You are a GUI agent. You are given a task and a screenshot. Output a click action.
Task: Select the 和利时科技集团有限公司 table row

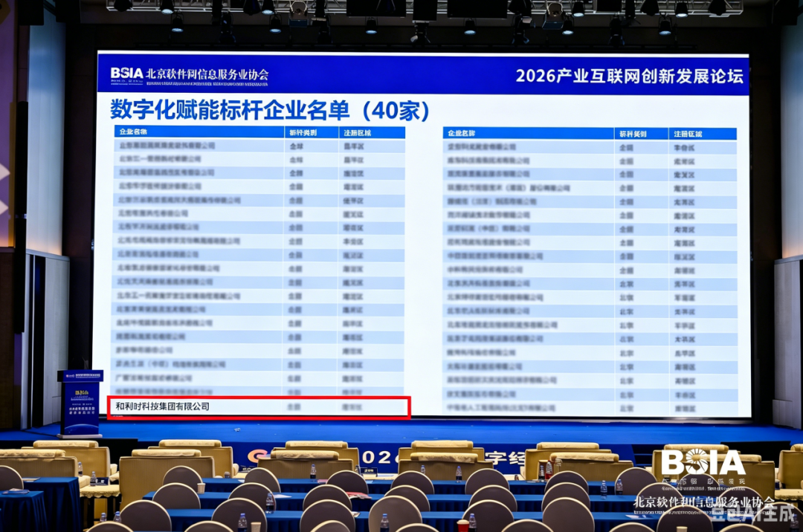click(x=259, y=407)
